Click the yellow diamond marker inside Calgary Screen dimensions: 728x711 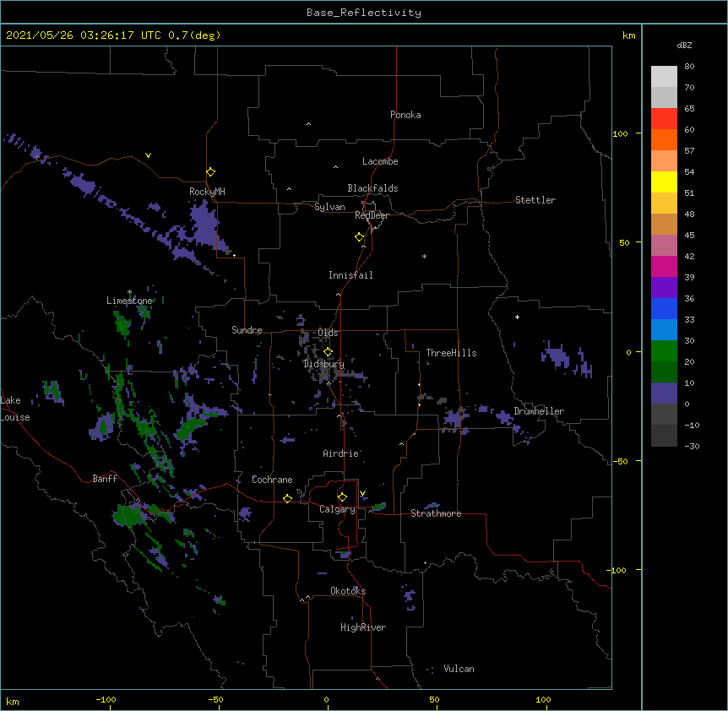click(x=342, y=497)
